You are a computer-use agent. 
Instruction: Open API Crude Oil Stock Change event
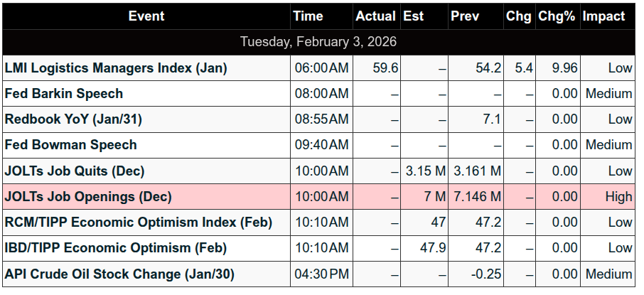(x=119, y=274)
